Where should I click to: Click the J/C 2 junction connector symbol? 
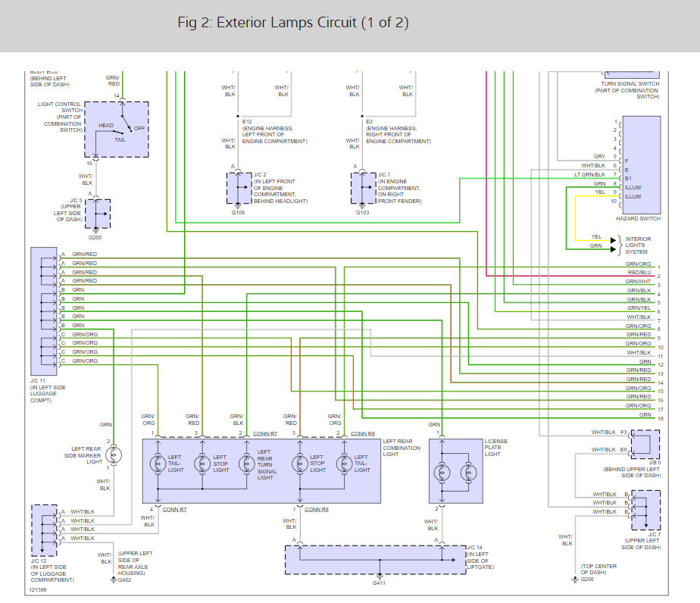pos(239,188)
